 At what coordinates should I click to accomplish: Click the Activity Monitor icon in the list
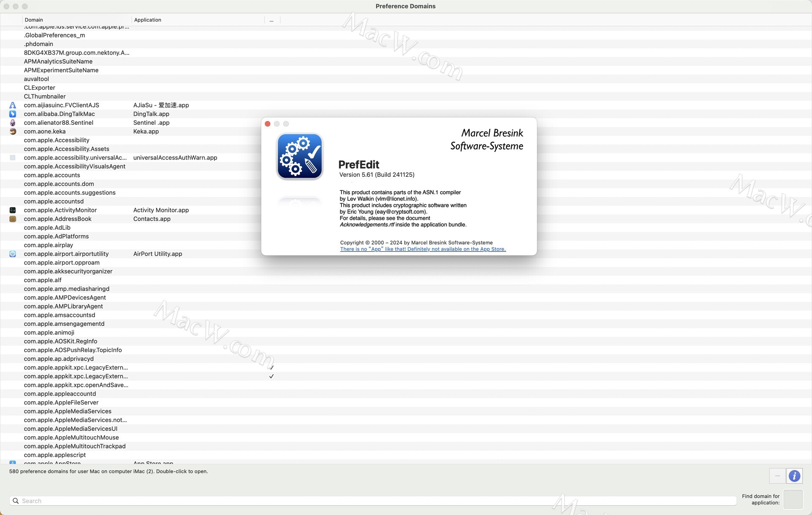[13, 210]
